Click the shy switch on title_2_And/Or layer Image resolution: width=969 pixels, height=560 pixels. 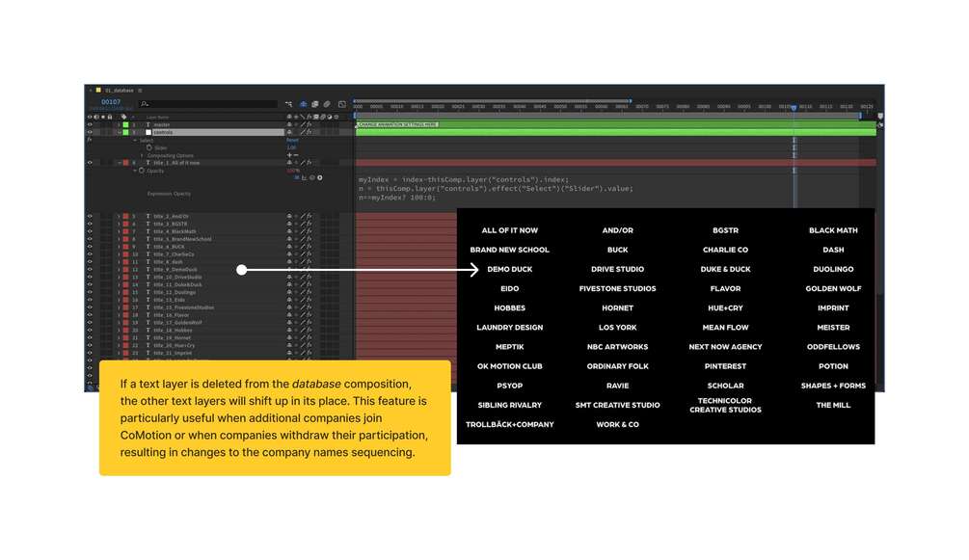pos(288,216)
